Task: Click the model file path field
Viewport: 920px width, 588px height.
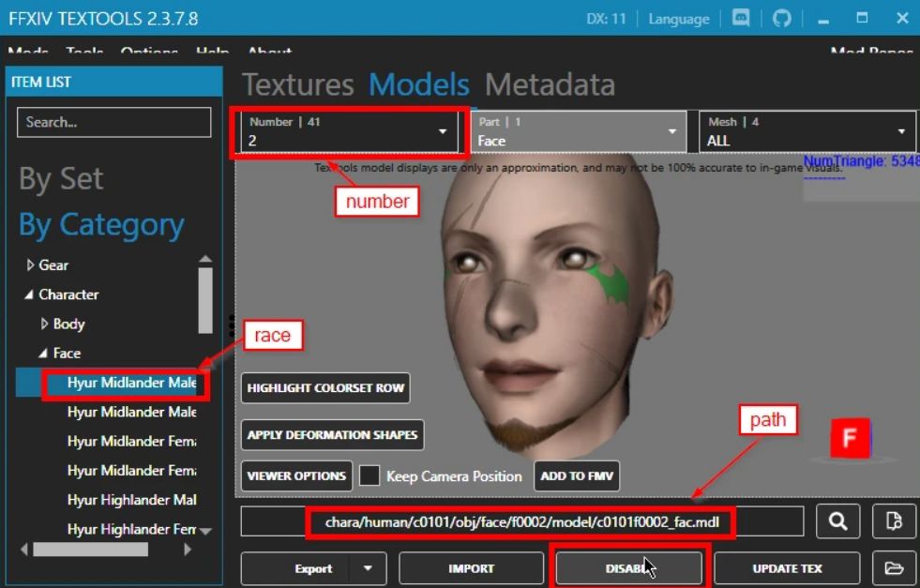Action: 522,521
